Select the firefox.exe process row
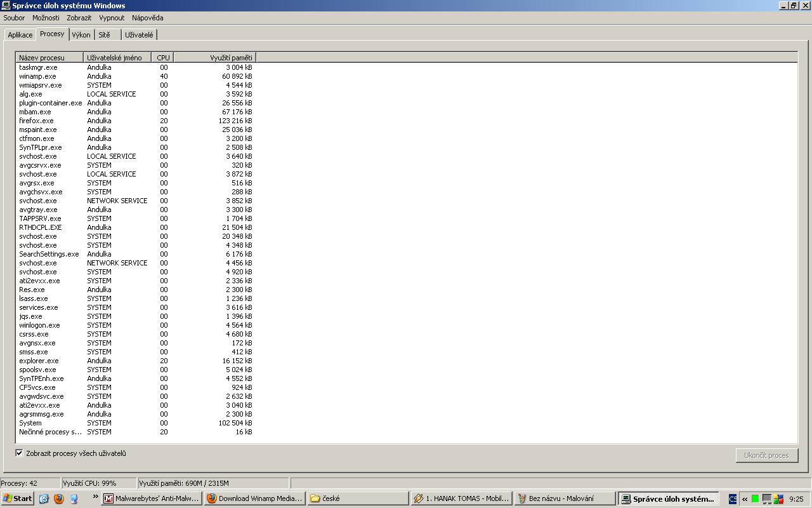 36,121
